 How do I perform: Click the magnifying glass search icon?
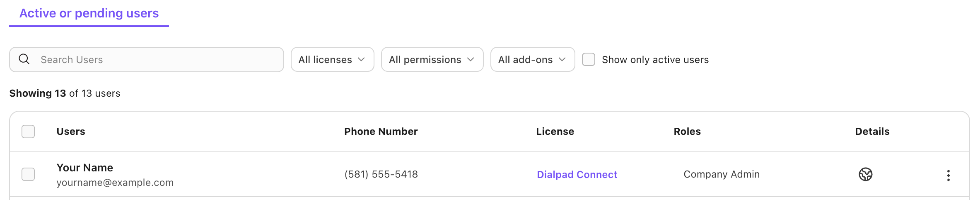click(24, 59)
